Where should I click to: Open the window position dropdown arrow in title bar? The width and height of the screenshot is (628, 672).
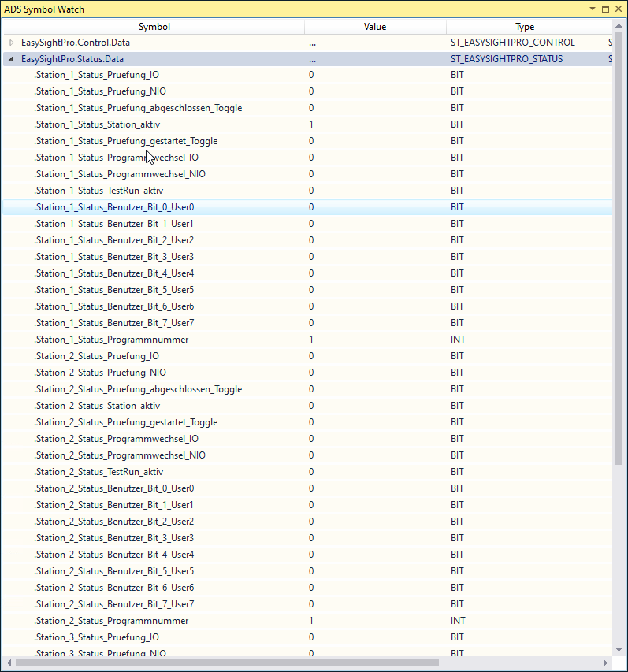[592, 9]
